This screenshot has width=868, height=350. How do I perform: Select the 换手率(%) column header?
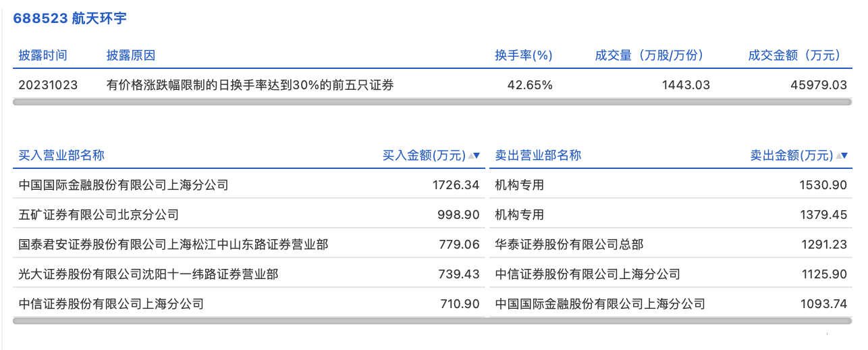[523, 55]
